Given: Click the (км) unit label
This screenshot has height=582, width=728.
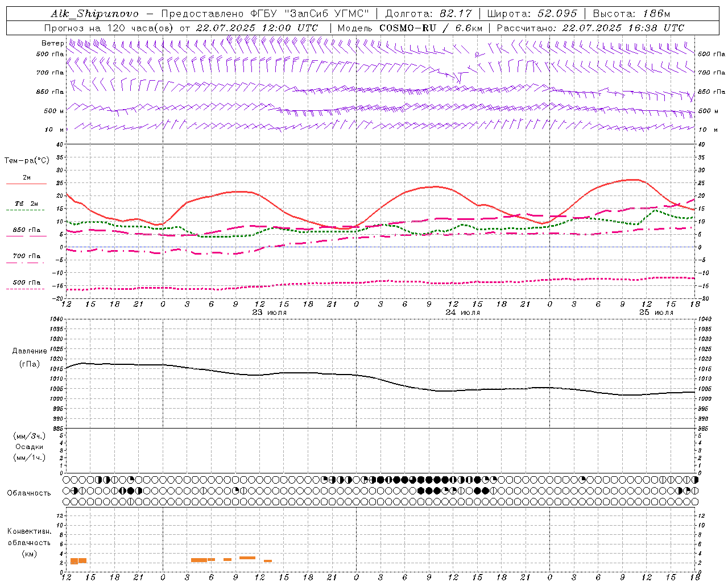Looking at the screenshot, I should (30, 553).
